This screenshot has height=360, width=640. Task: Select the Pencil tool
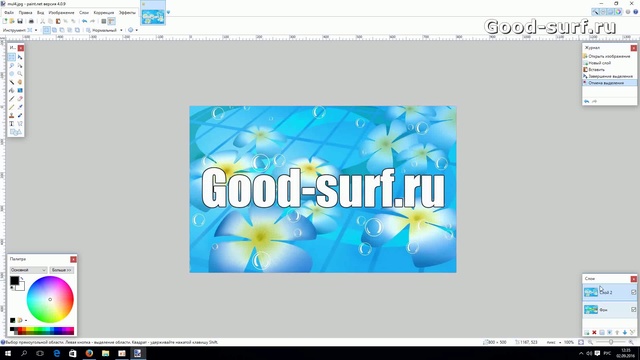tap(12, 107)
